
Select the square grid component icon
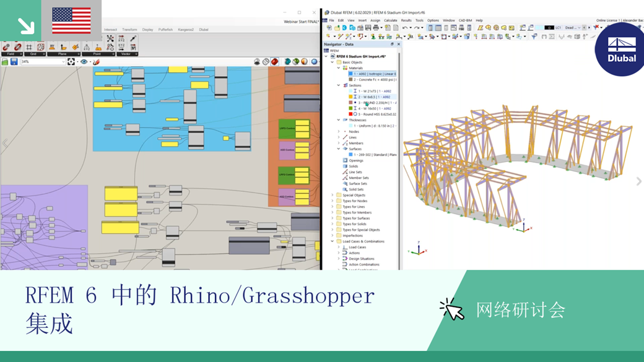[29, 47]
